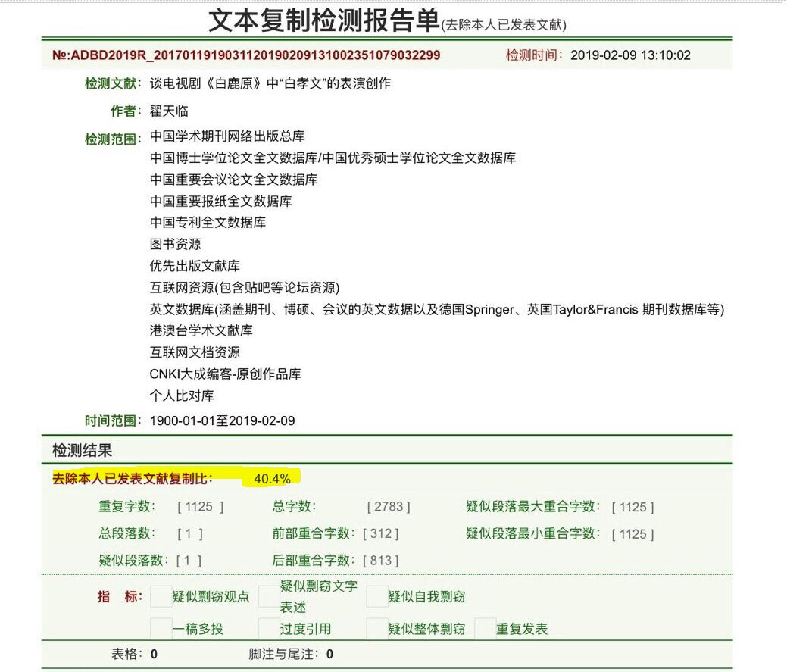
Task: Click the 后部重合字数 value 813
Action: [x=380, y=560]
